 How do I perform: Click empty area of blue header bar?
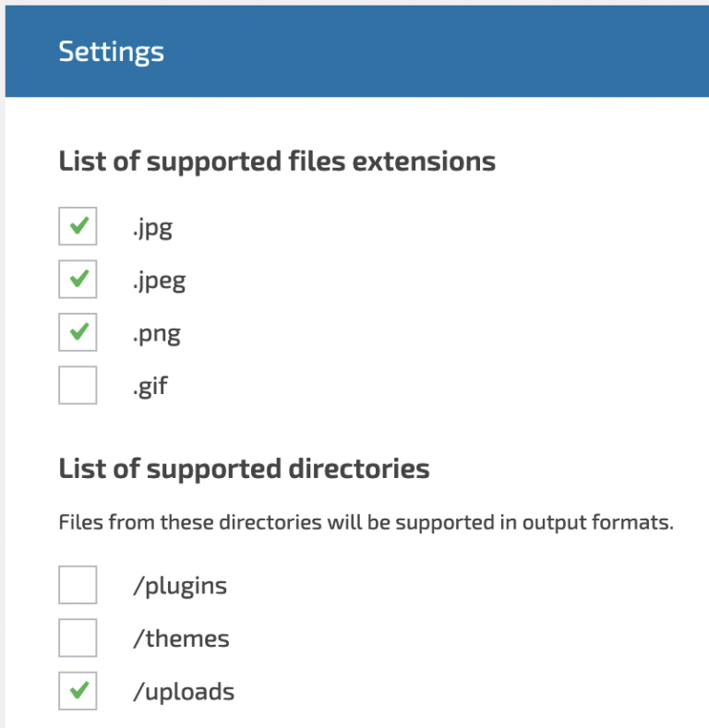tap(462, 52)
